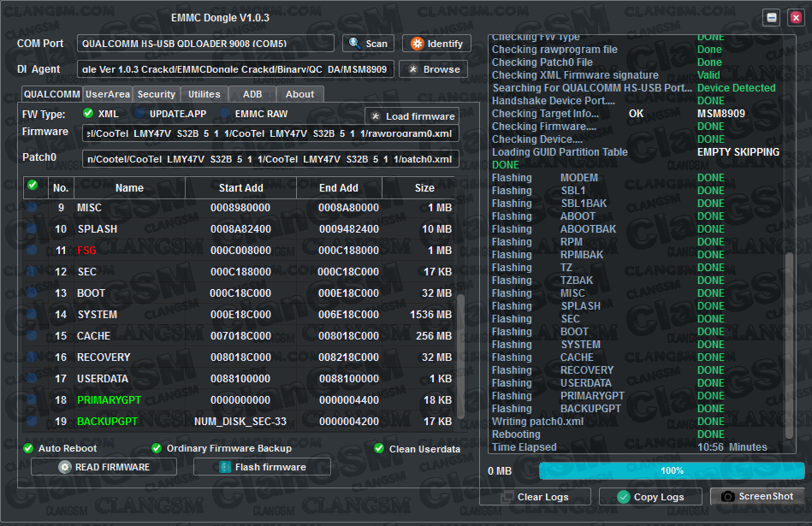The height and width of the screenshot is (526, 812).
Task: Click the READ FIRMWARE button
Action: (x=104, y=467)
